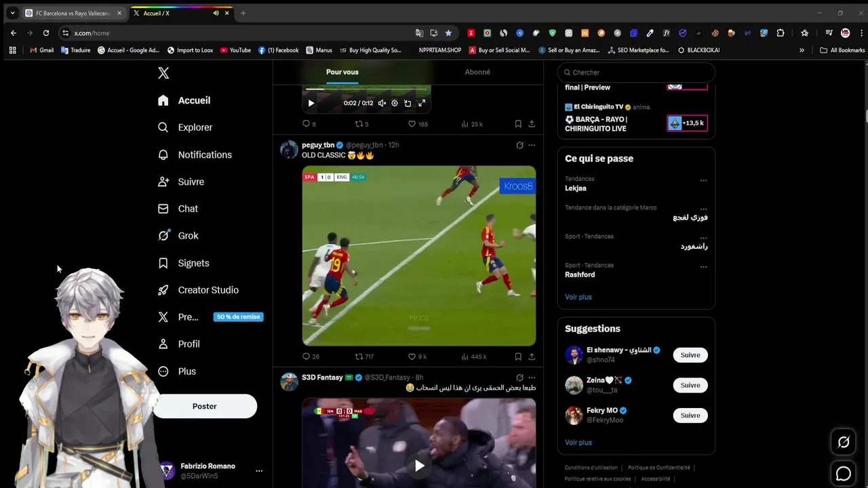The height and width of the screenshot is (488, 868).
Task: Open more options on peguy_tbn post
Action: coord(532,145)
